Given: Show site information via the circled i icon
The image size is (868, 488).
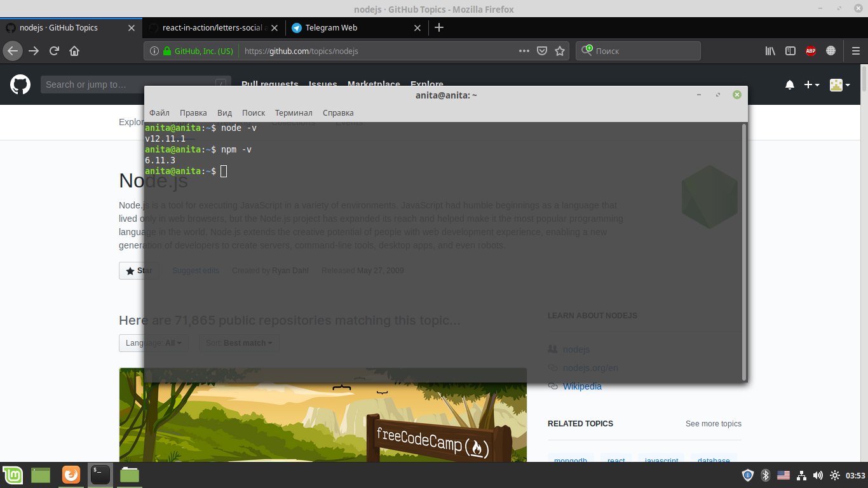Looking at the screenshot, I should pyautogui.click(x=154, y=51).
